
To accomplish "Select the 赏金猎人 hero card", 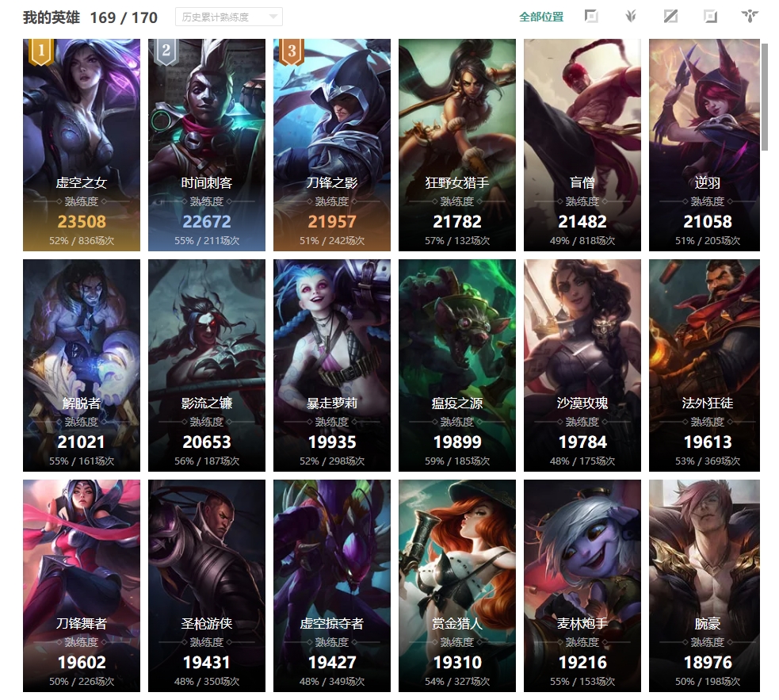I will click(457, 586).
